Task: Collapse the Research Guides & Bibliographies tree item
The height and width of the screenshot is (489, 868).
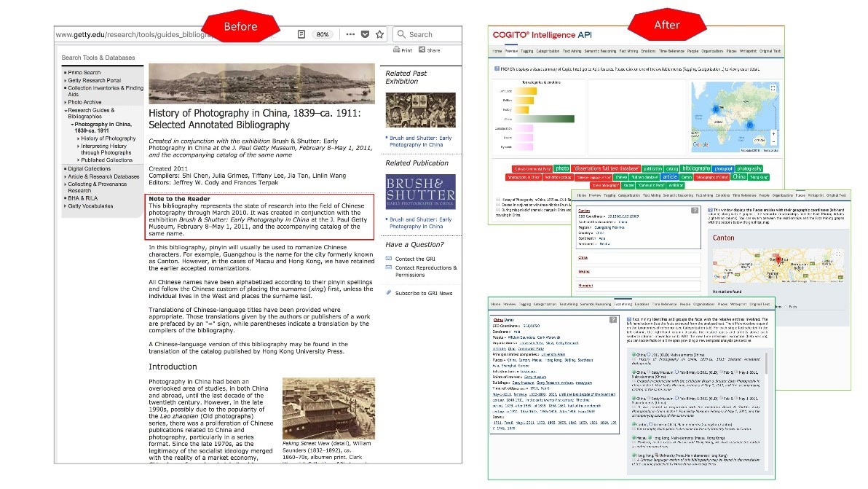Action: (66, 110)
